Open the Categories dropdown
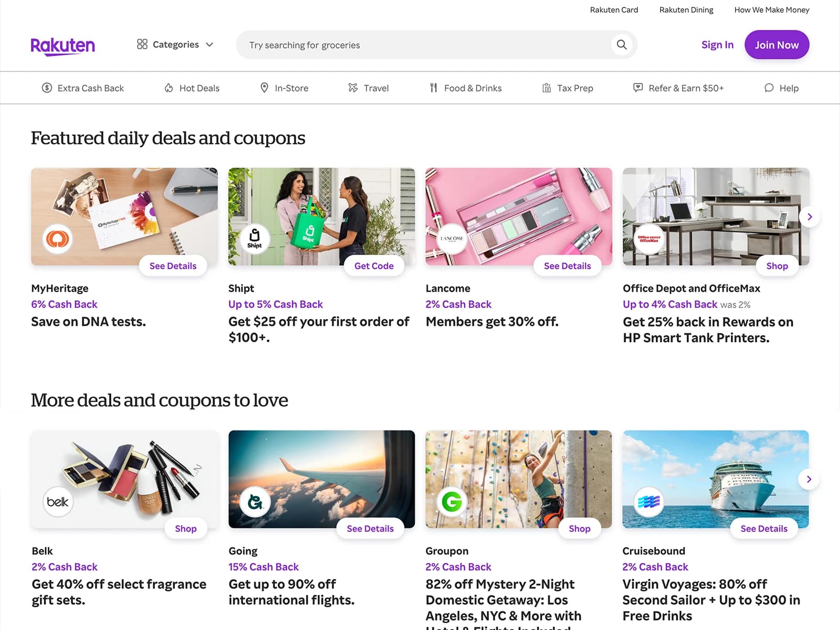Image resolution: width=840 pixels, height=630 pixels. 175,45
